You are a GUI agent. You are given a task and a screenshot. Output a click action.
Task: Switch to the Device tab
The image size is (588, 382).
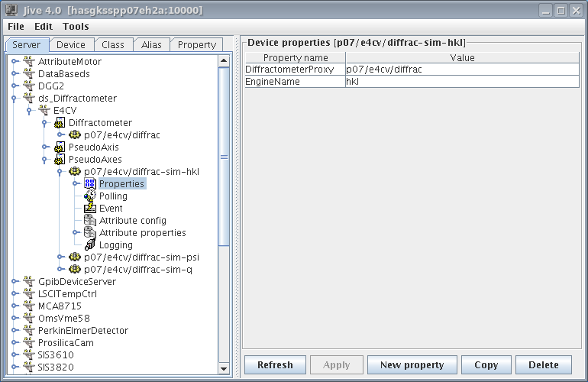pos(71,44)
